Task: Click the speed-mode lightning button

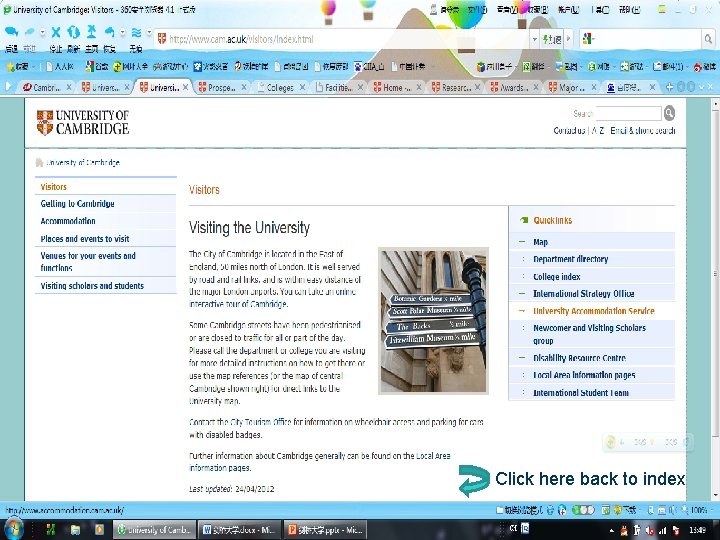Action: [x=551, y=39]
